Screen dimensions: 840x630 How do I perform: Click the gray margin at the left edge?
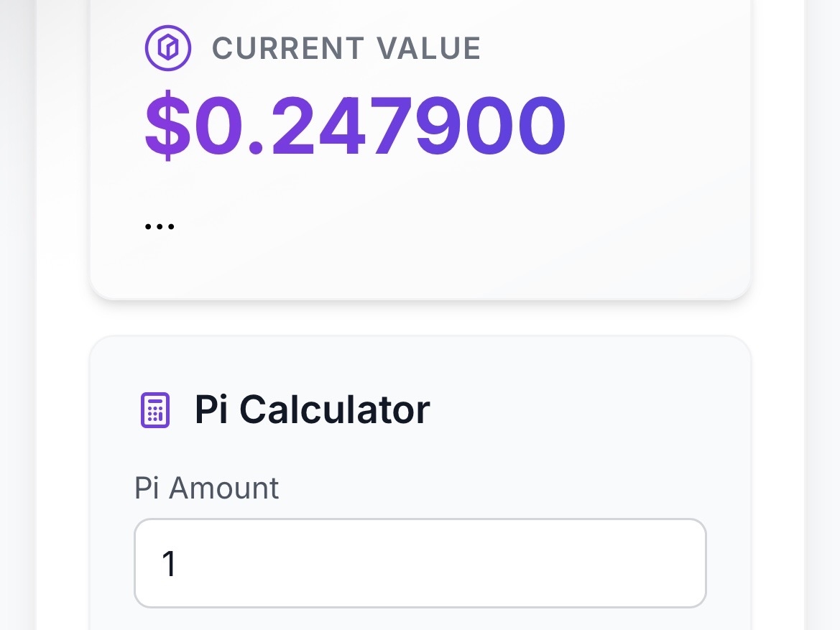(x=17, y=316)
